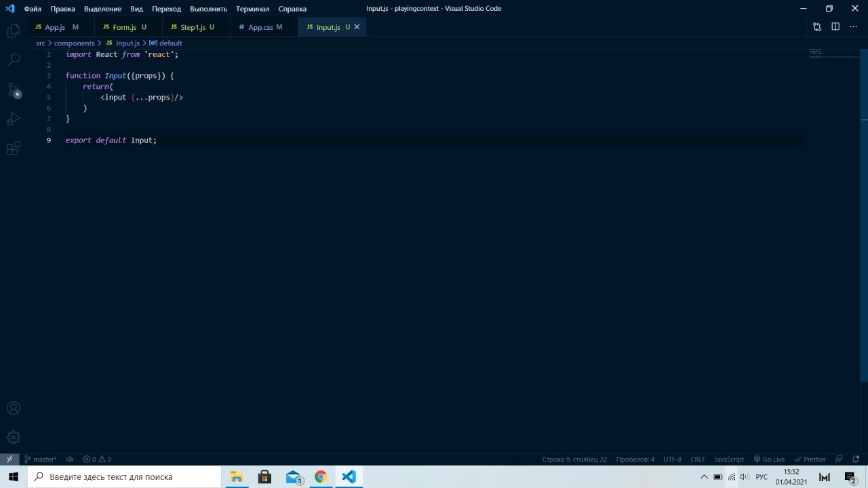The width and height of the screenshot is (868, 488).
Task: Click the VS Code logo in title bar
Action: click(9, 9)
